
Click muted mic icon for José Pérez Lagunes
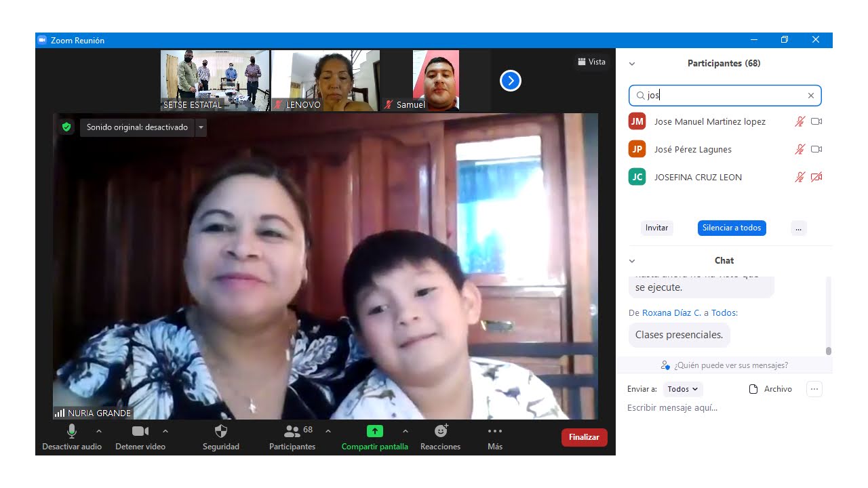click(x=800, y=149)
